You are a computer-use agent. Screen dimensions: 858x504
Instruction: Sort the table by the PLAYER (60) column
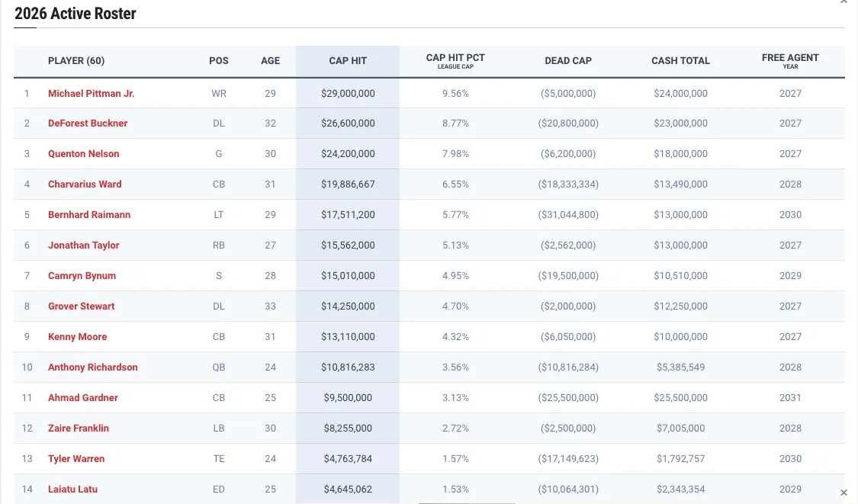76,61
